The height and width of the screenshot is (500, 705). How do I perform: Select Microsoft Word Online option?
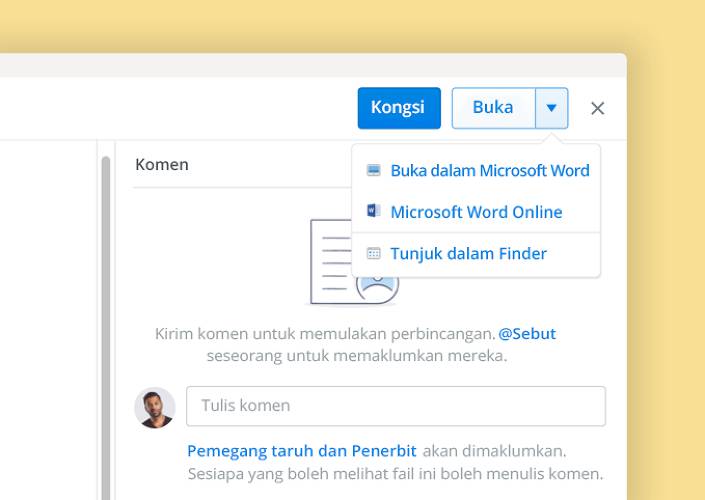[476, 212]
